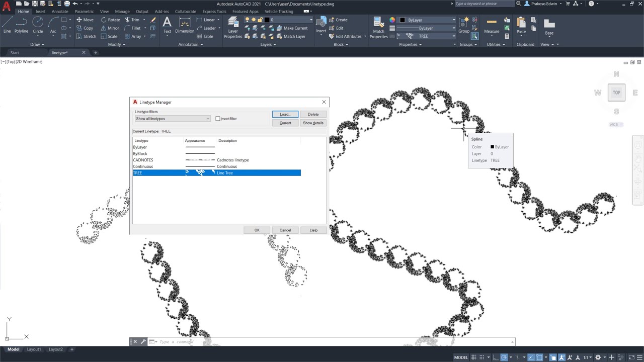Activate the Move command
This screenshot has height=362, width=644.
(85, 20)
